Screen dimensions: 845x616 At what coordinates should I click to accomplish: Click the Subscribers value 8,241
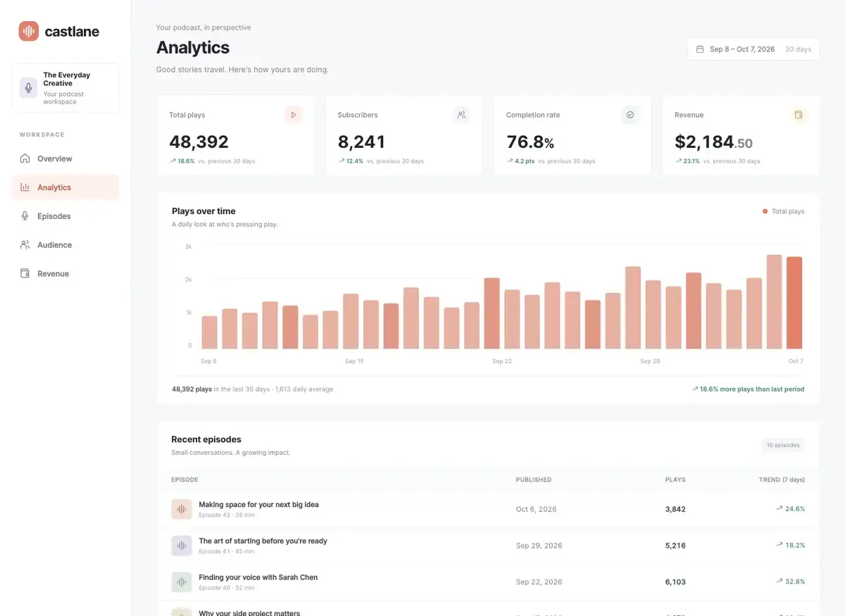tap(361, 142)
